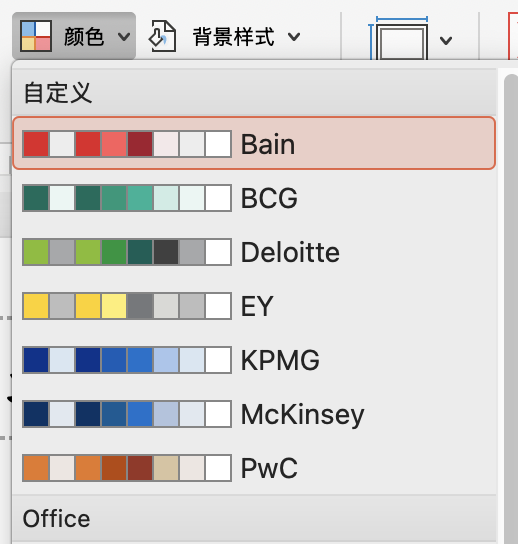The width and height of the screenshot is (518, 544).
Task: Click the Colors palette icon
Action: coord(36,36)
